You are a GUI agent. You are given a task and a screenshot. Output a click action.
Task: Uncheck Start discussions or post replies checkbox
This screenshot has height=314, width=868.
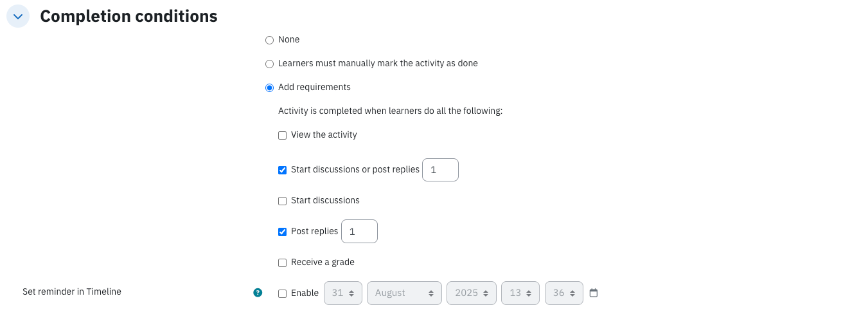(x=282, y=170)
